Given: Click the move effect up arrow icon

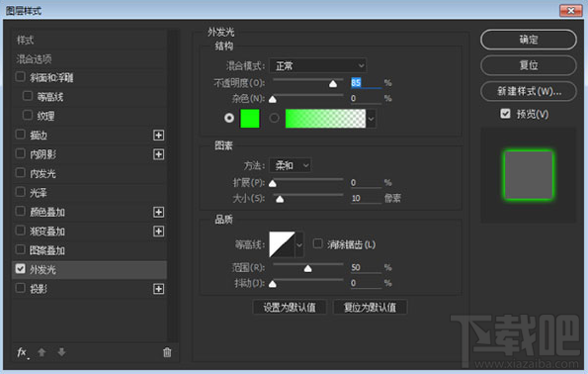Looking at the screenshot, I should [x=42, y=352].
